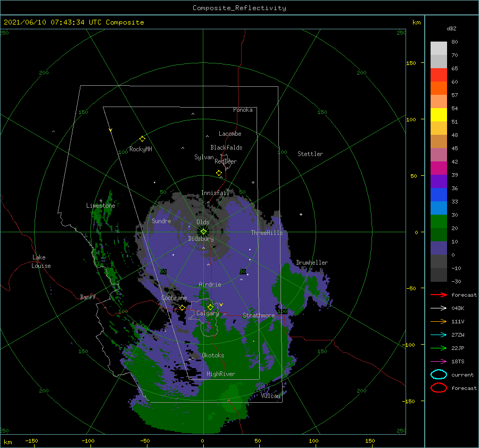This screenshot has width=479, height=448.
Task: Click the 65 dBZ red color swatch
Action: coord(439,75)
